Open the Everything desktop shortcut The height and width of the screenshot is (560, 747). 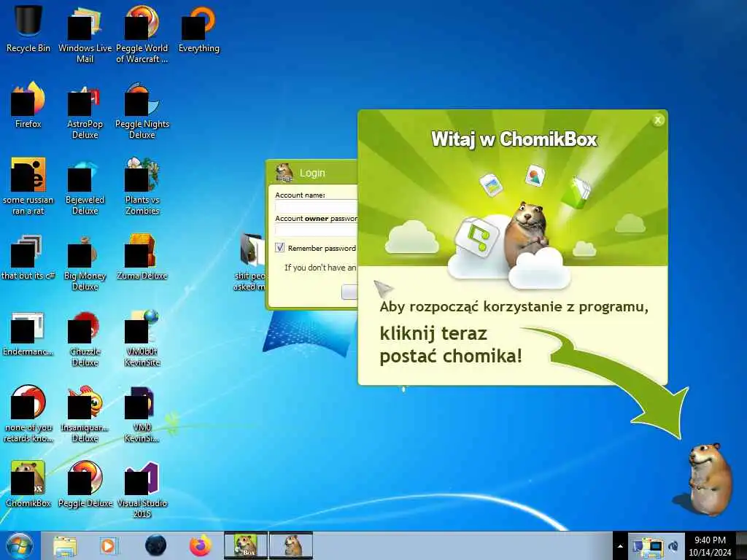click(199, 28)
